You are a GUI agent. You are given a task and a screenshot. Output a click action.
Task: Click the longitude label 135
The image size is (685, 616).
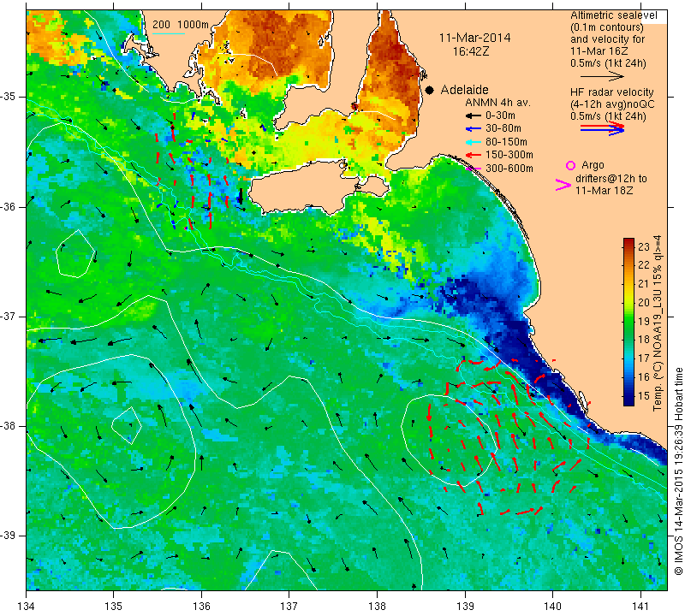(x=114, y=607)
